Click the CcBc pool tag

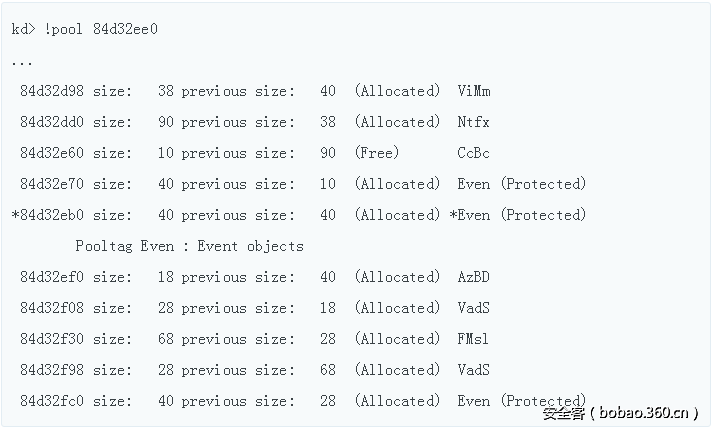pos(474,153)
